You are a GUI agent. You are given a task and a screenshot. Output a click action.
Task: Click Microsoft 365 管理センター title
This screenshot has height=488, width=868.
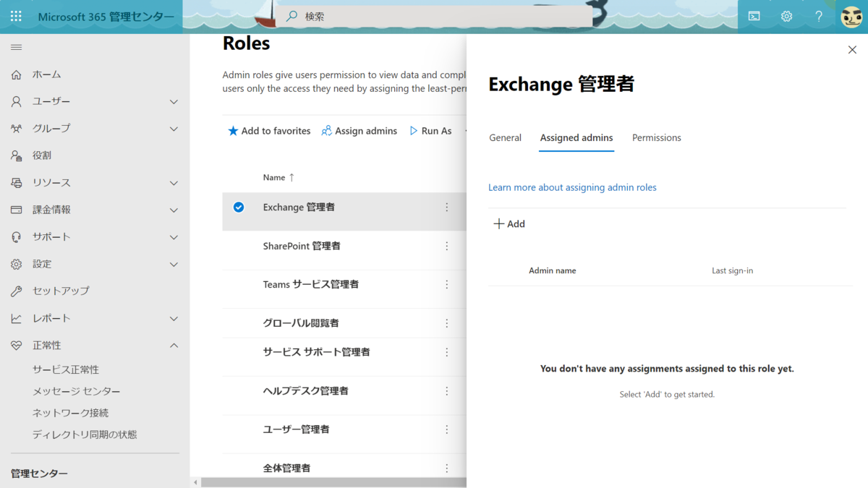click(106, 17)
